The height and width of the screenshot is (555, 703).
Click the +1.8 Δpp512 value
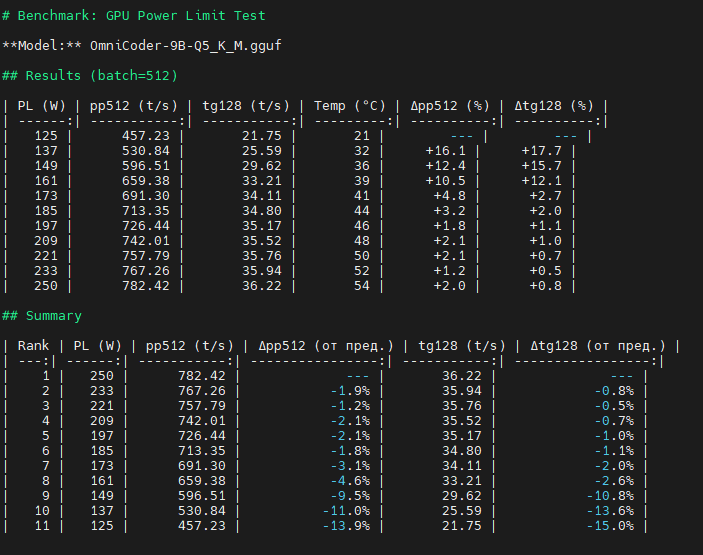click(x=450, y=226)
